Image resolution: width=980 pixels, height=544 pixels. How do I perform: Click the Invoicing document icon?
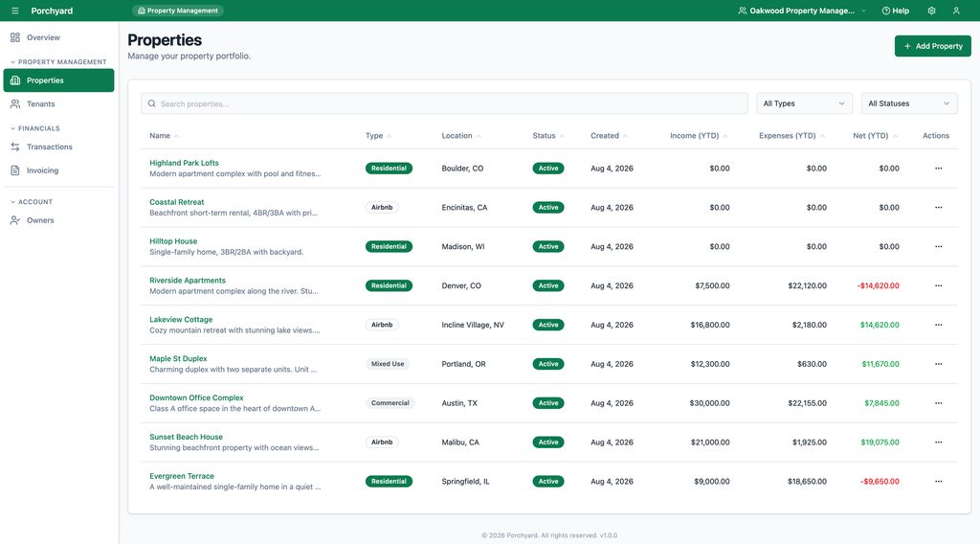[x=15, y=170]
